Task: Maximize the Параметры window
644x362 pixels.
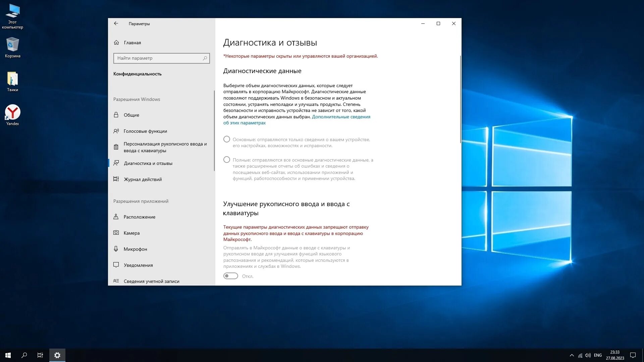Action: tap(438, 23)
